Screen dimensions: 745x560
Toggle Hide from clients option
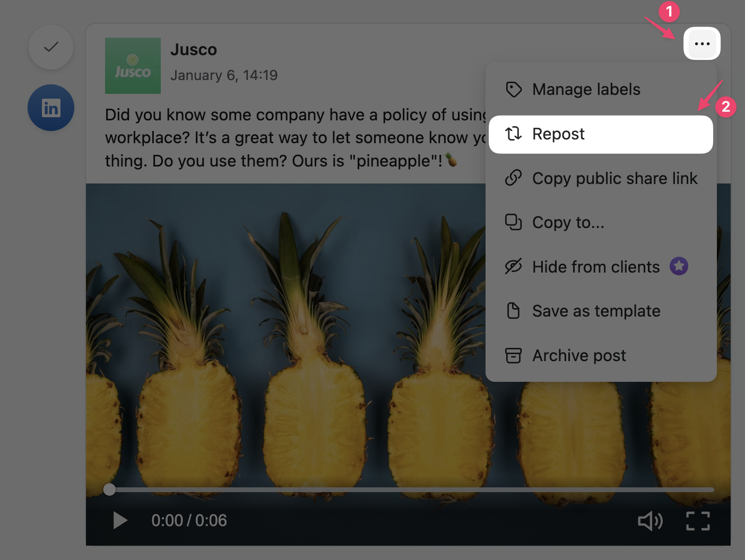pos(595,267)
